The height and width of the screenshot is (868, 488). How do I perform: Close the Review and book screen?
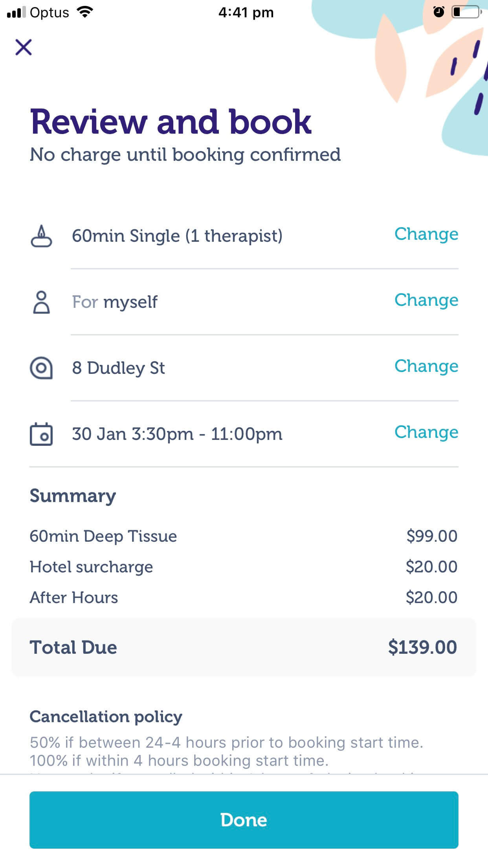click(x=24, y=47)
